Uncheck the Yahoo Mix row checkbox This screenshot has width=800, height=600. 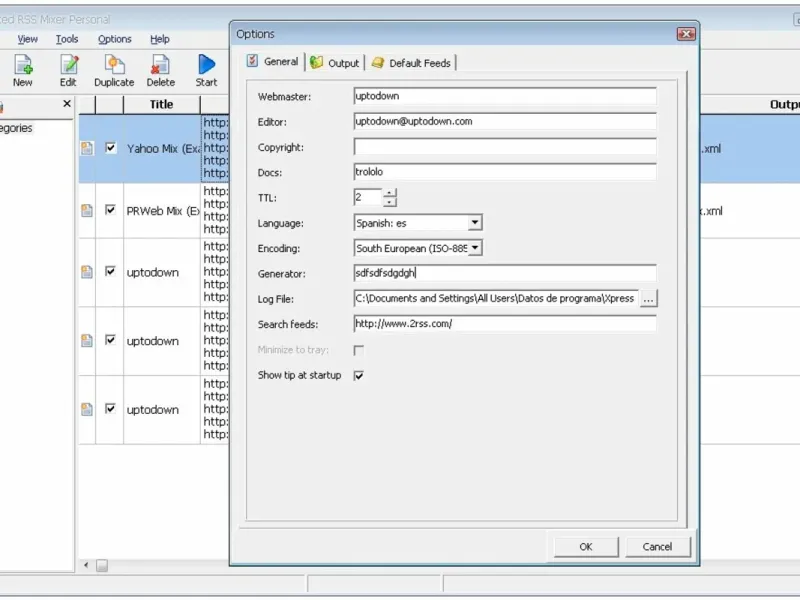coord(110,148)
